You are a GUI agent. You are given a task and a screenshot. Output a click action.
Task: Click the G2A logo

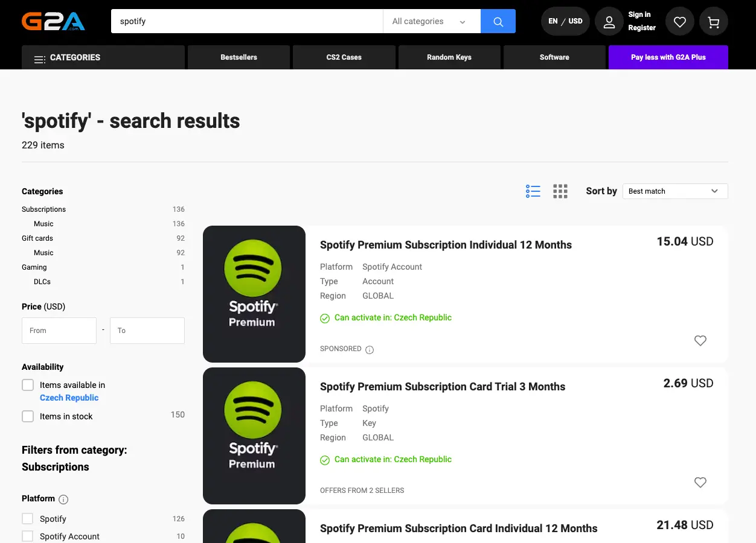click(x=53, y=21)
